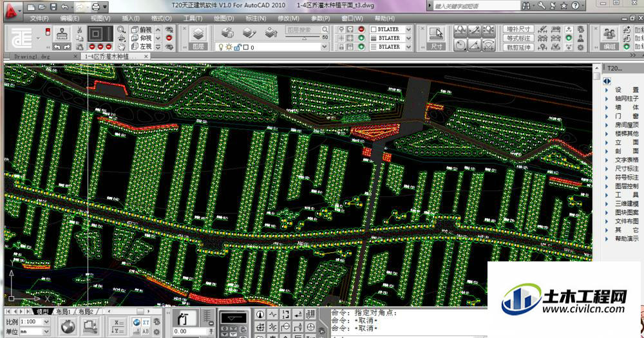644x338 pixels.
Task: Choose 仰视 bottom view
Action: tap(141, 38)
